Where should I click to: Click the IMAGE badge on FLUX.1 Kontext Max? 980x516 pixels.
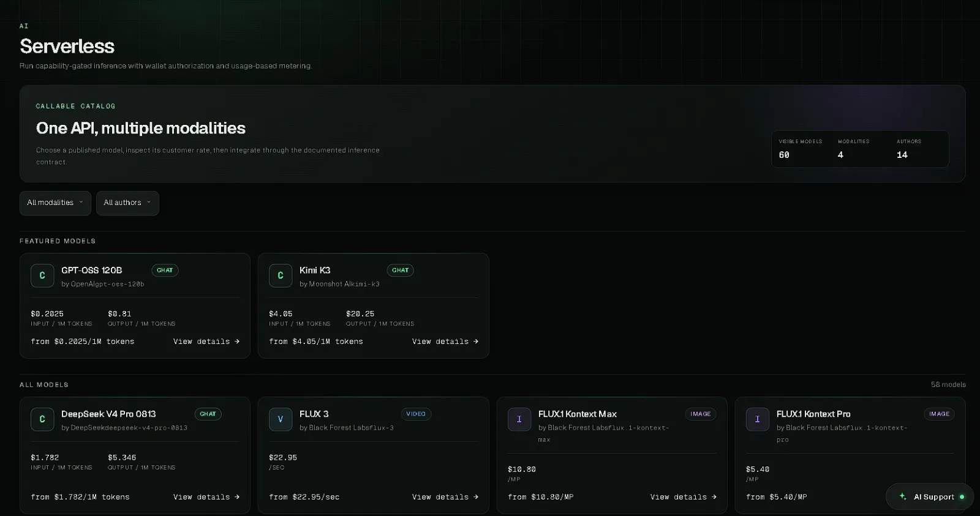tap(701, 414)
